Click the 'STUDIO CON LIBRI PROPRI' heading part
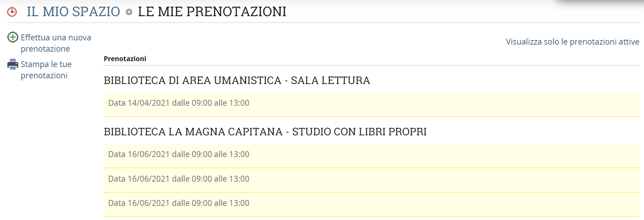This screenshot has height=220, width=644. pos(359,132)
